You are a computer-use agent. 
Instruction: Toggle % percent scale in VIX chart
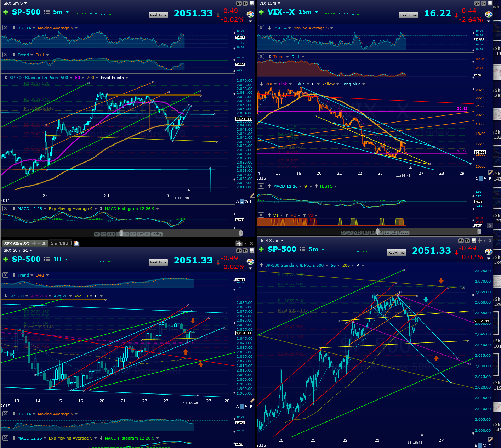(x=485, y=179)
